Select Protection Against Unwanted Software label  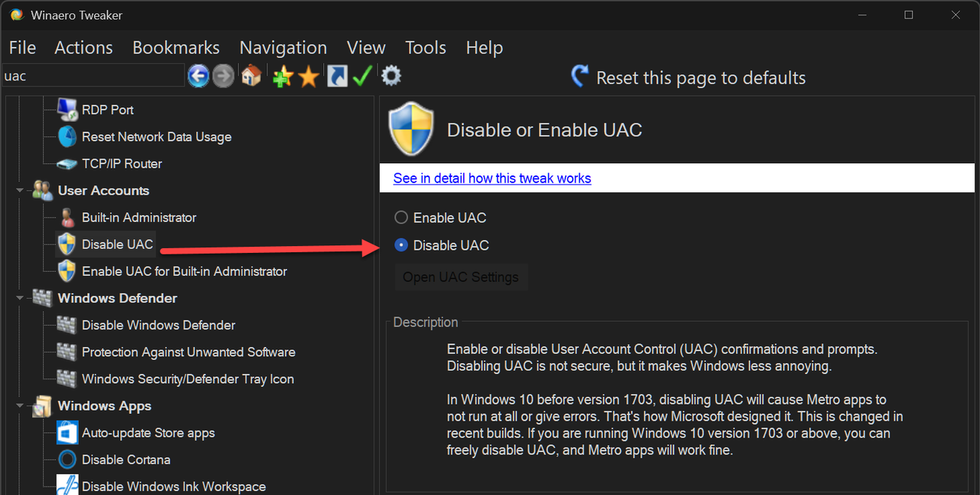coord(188,352)
